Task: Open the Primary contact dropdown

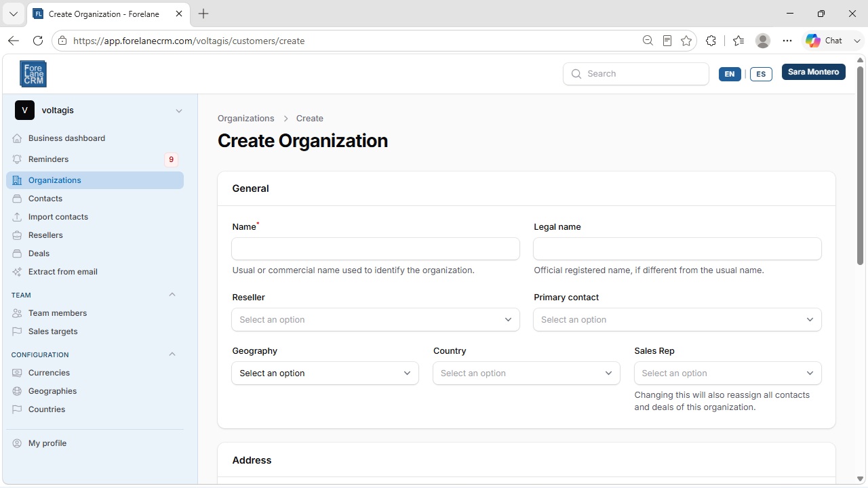Action: coord(677,320)
